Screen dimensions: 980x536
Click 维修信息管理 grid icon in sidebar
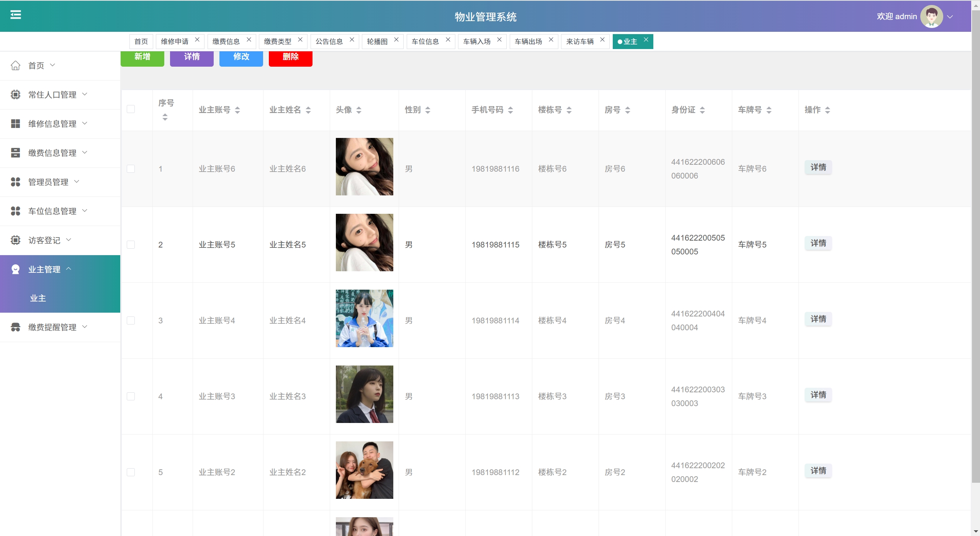tap(15, 124)
